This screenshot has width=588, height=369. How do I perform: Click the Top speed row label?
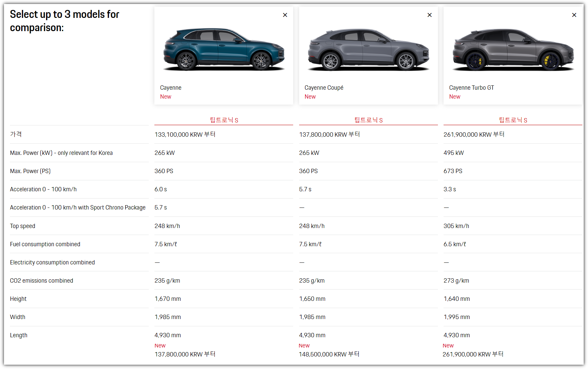tap(23, 226)
